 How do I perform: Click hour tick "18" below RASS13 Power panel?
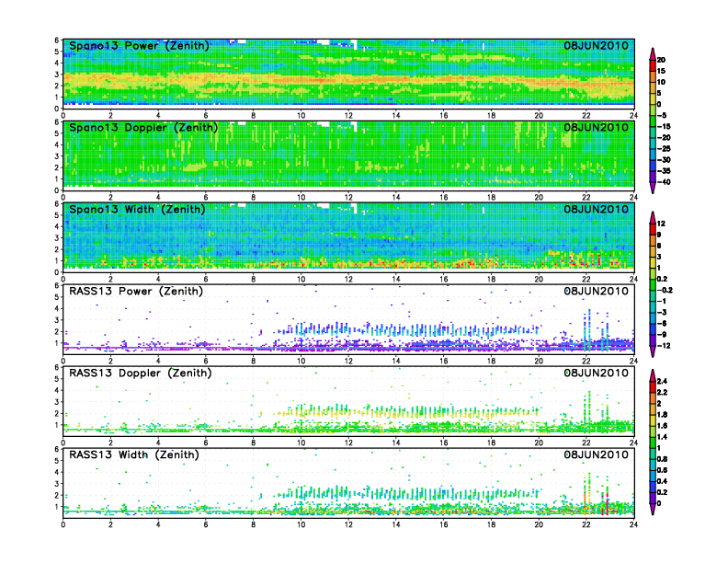(x=491, y=361)
